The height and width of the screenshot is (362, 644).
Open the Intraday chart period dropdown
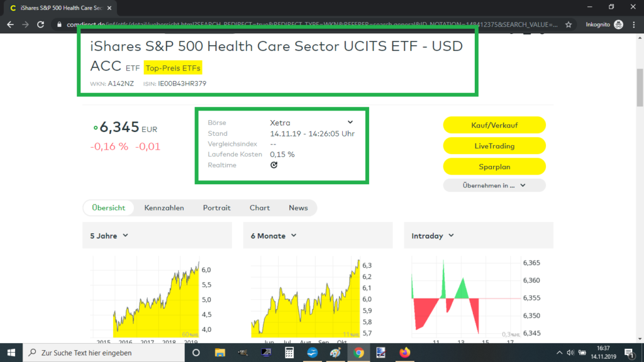click(x=433, y=236)
